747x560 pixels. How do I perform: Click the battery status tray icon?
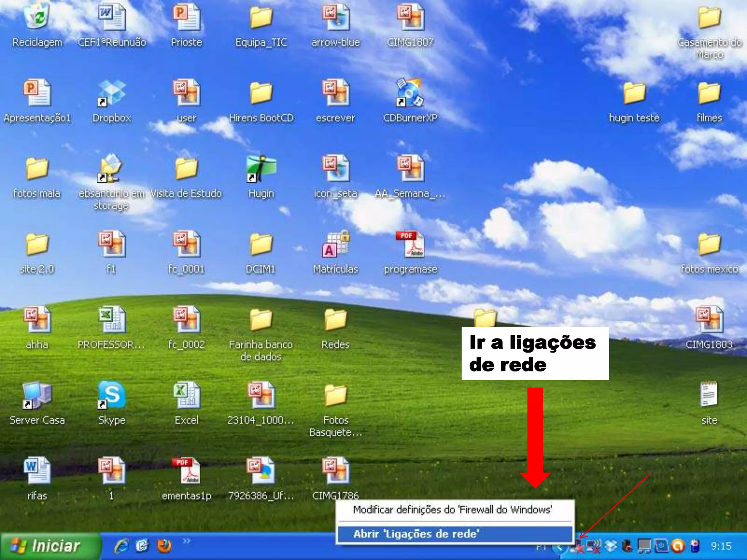point(694,546)
